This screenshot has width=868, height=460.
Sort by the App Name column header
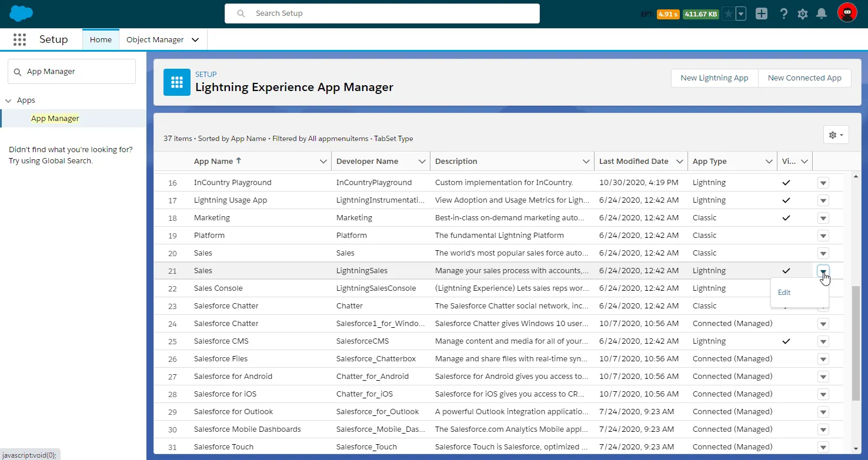(214, 162)
